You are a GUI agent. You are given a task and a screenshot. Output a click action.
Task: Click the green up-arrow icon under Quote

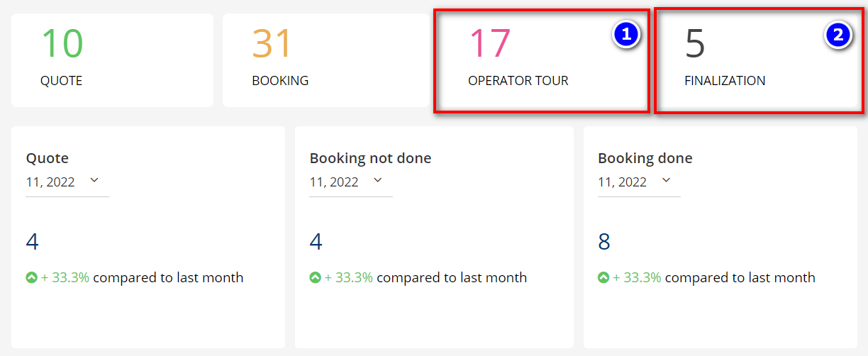pyautogui.click(x=31, y=278)
